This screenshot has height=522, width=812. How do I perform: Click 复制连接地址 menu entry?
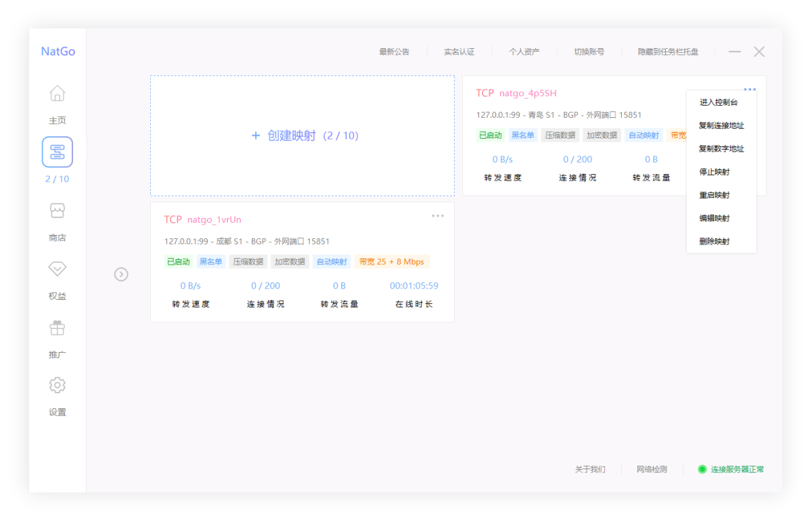(x=721, y=126)
